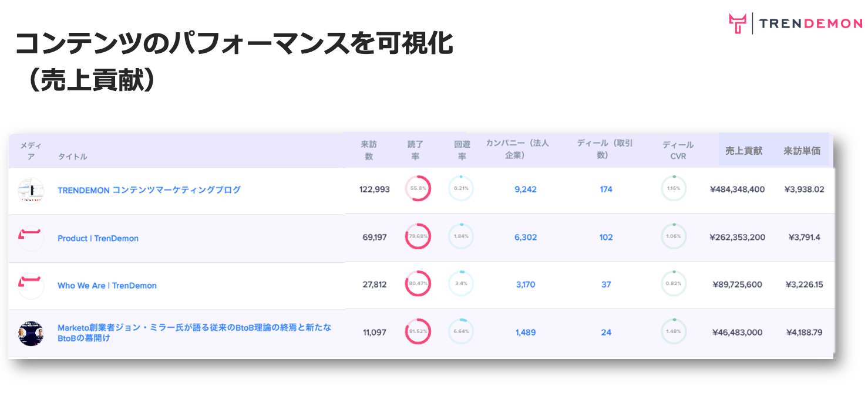The height and width of the screenshot is (393, 868).
Task: Click the 9,242 company count for the blog
Action: click(525, 189)
